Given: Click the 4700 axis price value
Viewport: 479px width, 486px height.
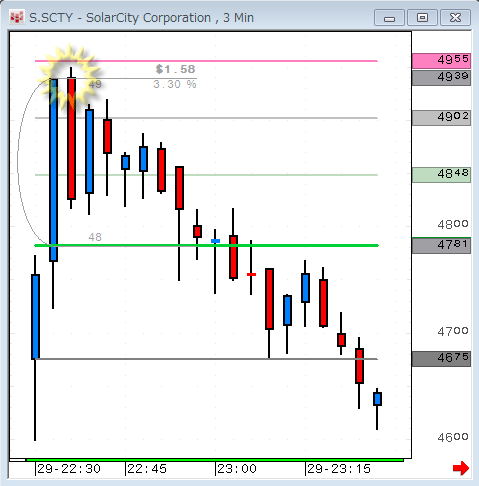Looking at the screenshot, I should click(453, 331).
